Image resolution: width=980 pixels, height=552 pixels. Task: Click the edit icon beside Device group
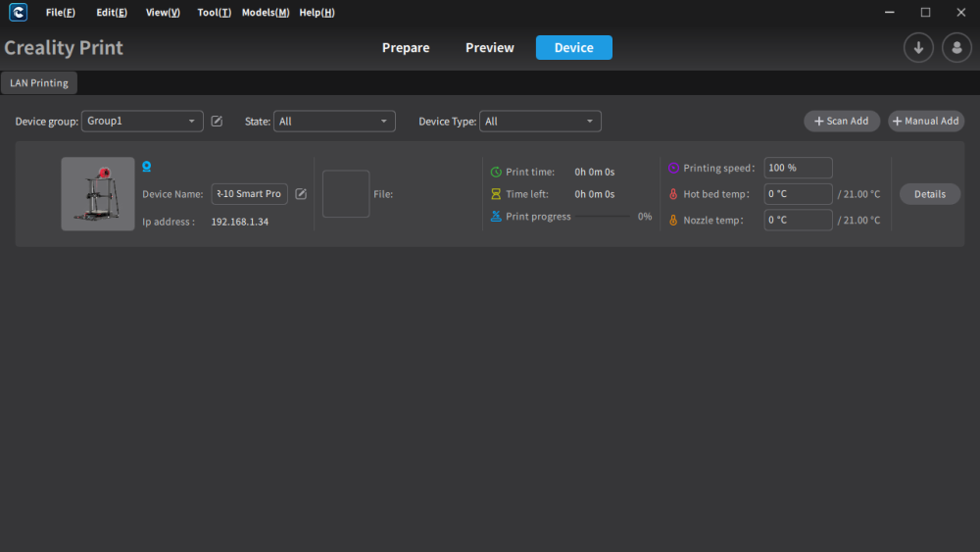tap(217, 122)
